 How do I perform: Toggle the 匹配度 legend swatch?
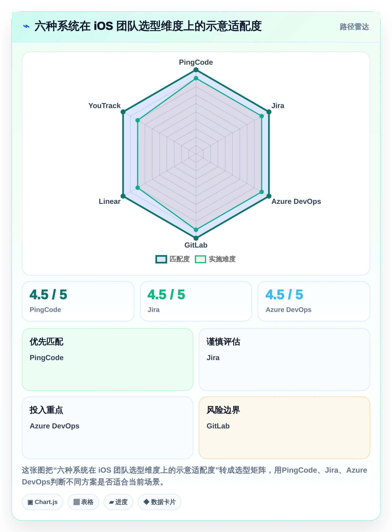click(161, 259)
